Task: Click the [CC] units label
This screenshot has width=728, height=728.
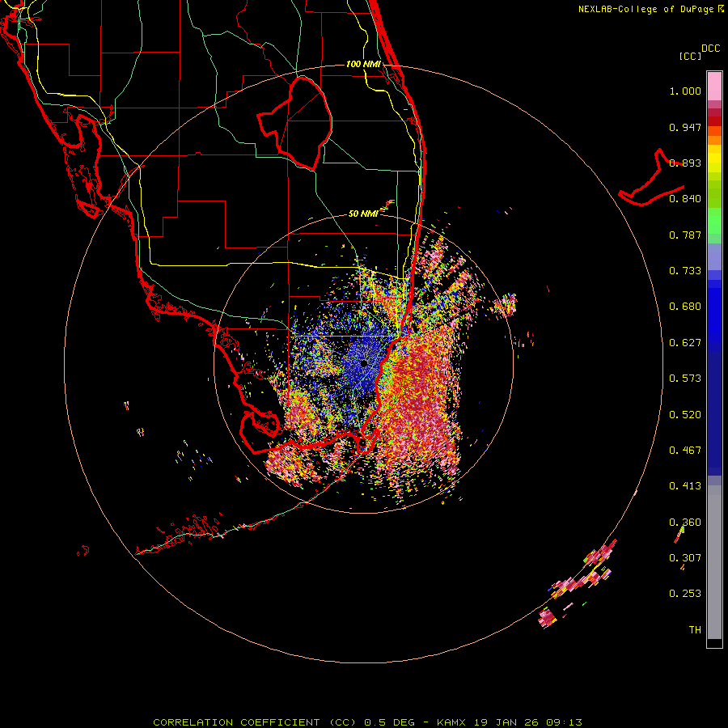Action: [690, 56]
